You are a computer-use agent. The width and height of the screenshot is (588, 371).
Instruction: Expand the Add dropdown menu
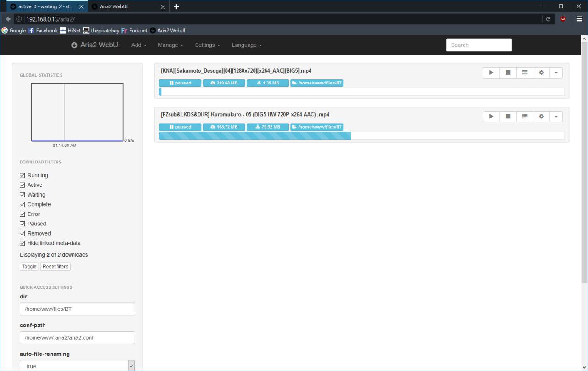[x=139, y=45]
